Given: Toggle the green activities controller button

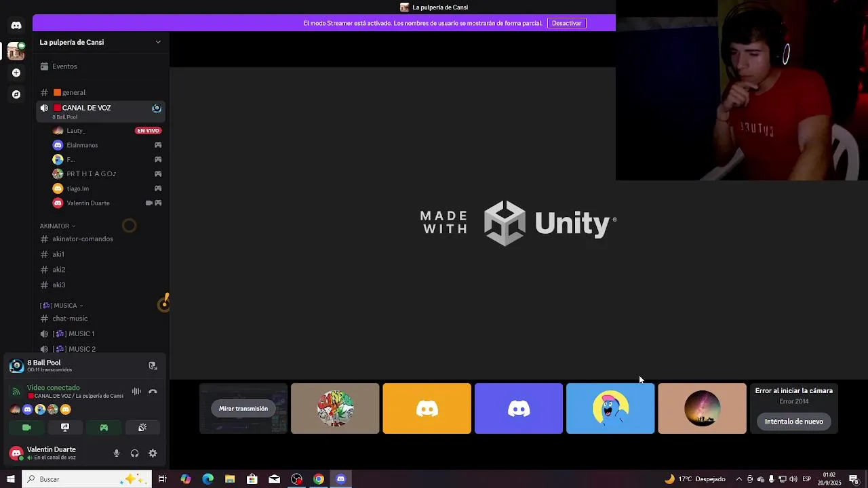Looking at the screenshot, I should [104, 428].
